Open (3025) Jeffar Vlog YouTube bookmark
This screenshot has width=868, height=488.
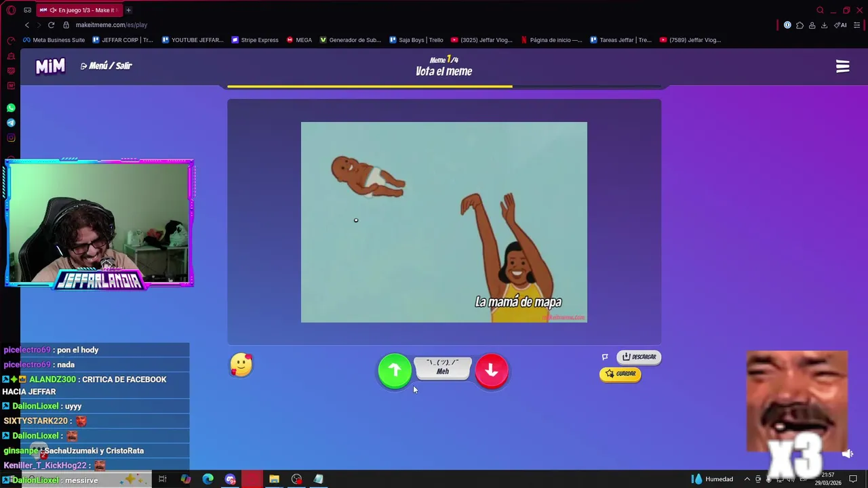[482, 40]
